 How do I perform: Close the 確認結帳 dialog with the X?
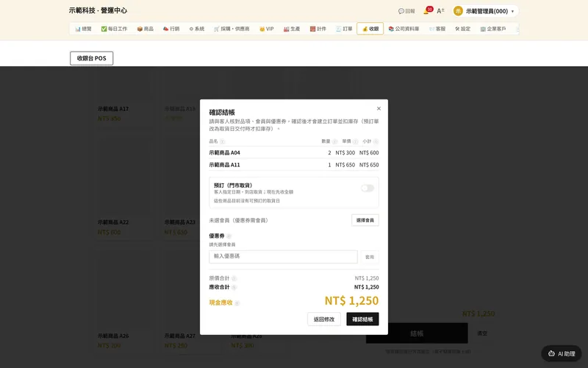point(379,108)
